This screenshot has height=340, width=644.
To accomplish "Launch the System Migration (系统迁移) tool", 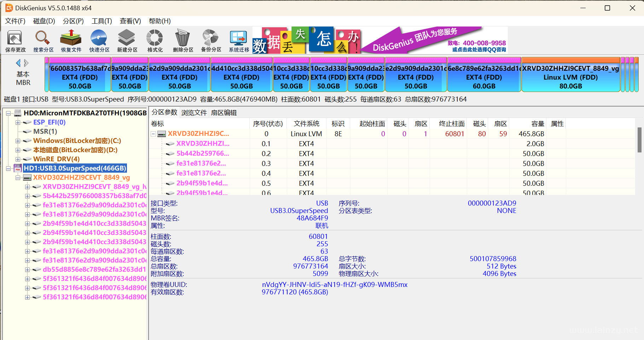I will pyautogui.click(x=239, y=41).
